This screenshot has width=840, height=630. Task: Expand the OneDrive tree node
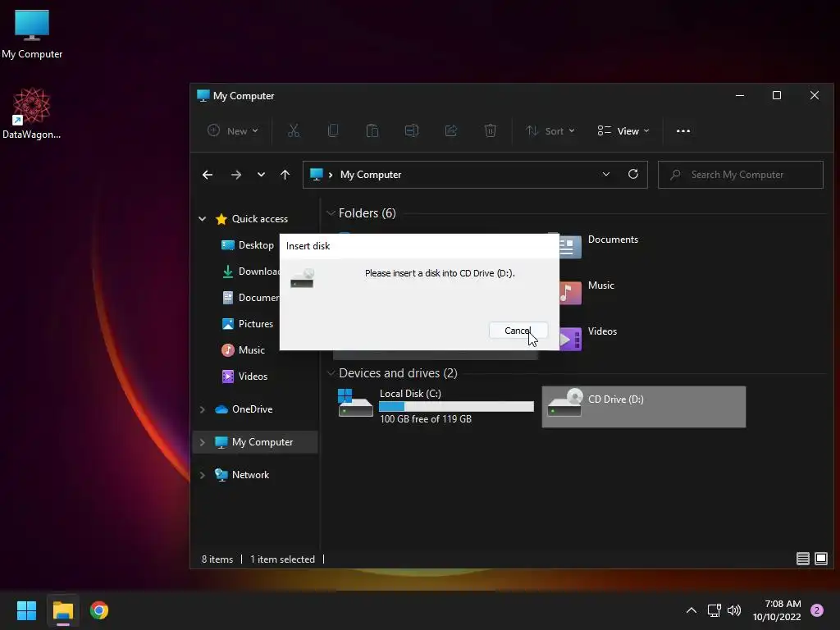203,409
